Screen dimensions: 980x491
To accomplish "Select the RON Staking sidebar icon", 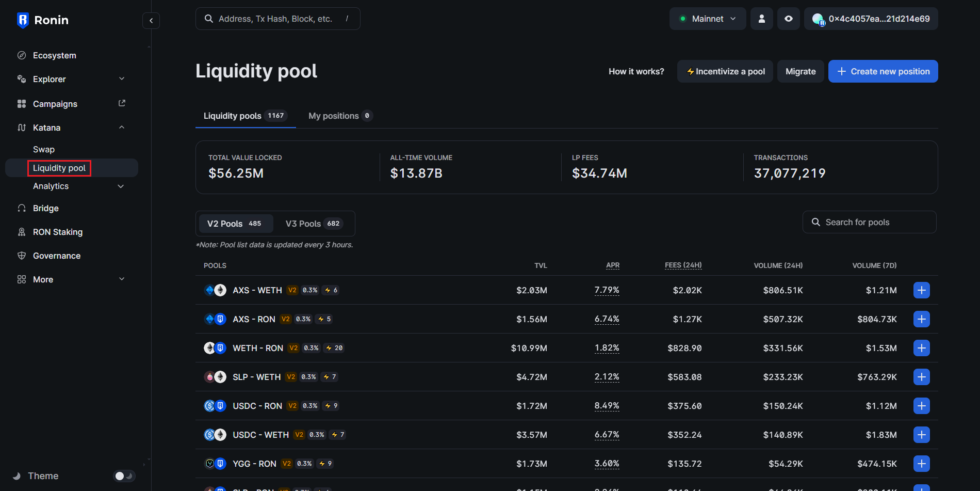I will (21, 231).
